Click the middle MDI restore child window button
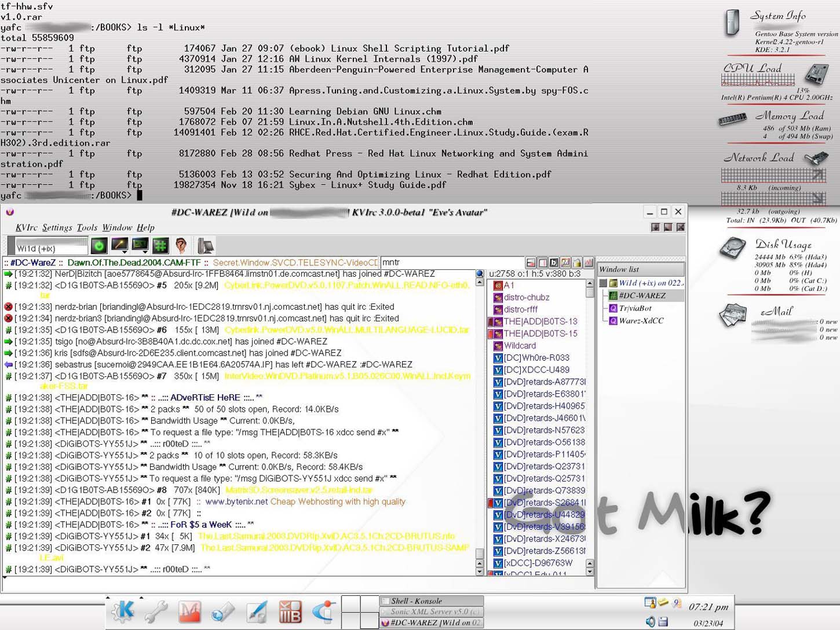 pyautogui.click(x=668, y=228)
